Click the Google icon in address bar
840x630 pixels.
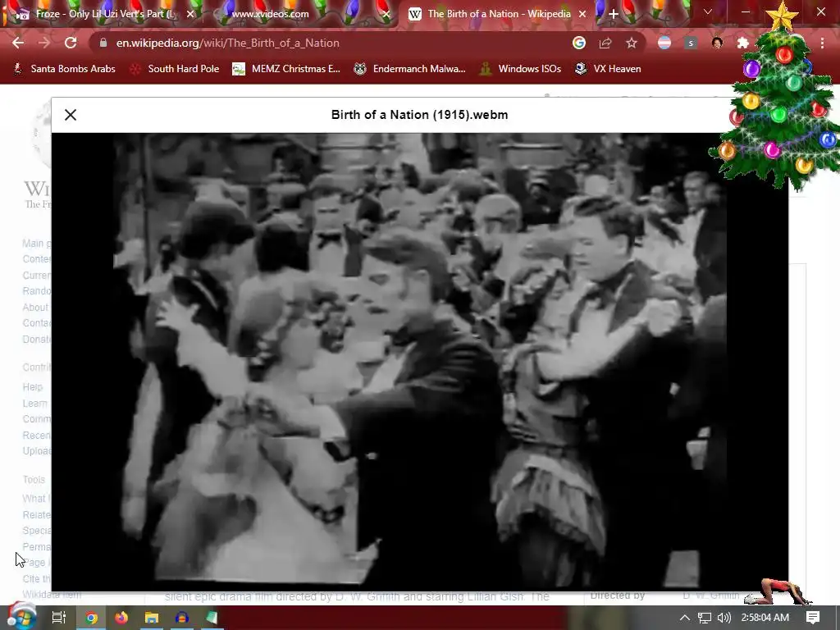579,43
